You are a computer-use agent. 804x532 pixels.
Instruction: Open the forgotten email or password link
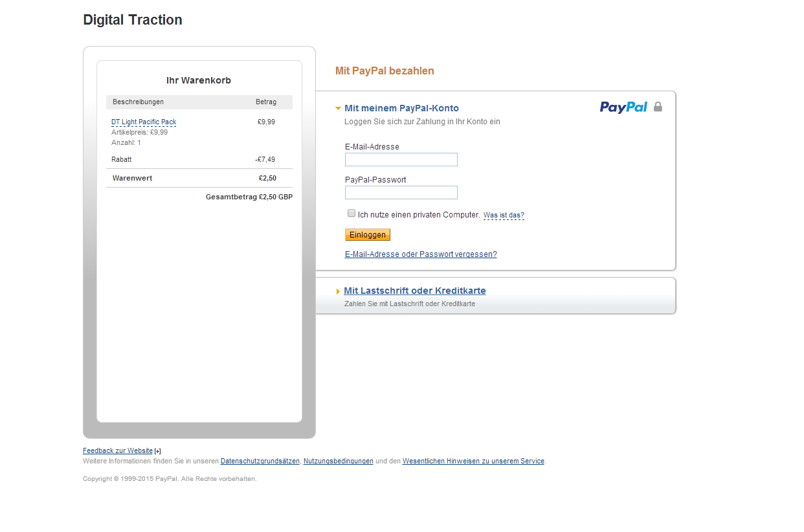tap(421, 254)
